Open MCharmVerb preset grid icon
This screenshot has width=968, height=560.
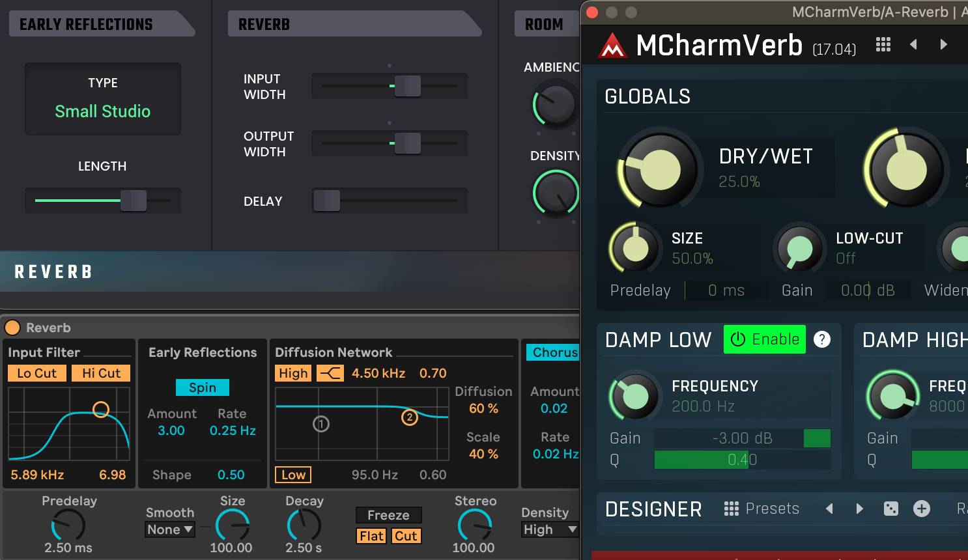coord(883,44)
